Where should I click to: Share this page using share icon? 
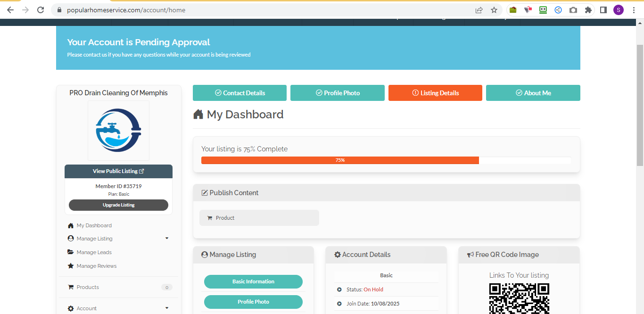point(479,10)
